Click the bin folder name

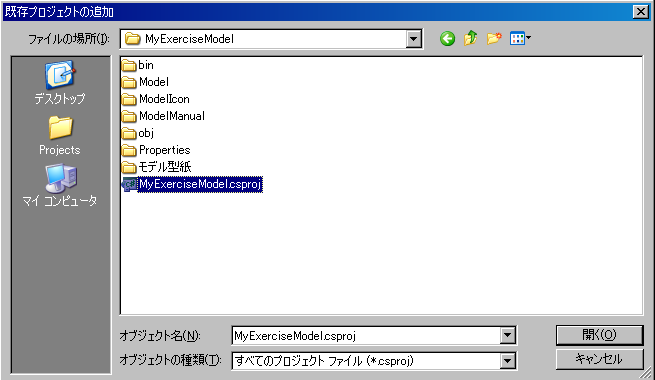click(146, 65)
